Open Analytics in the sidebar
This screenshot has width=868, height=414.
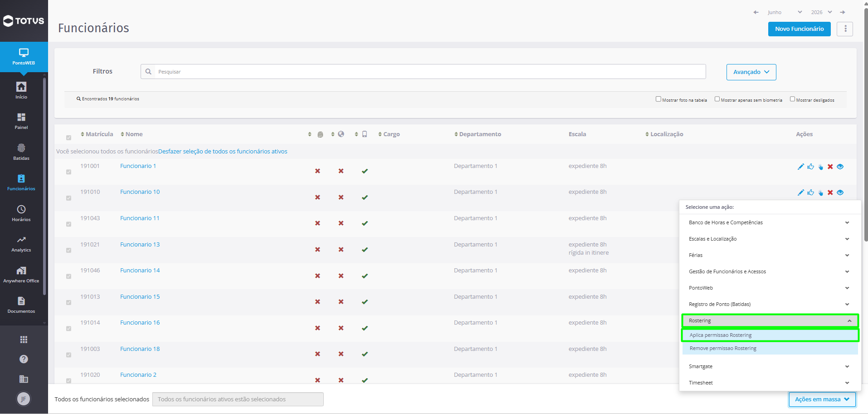[21, 244]
